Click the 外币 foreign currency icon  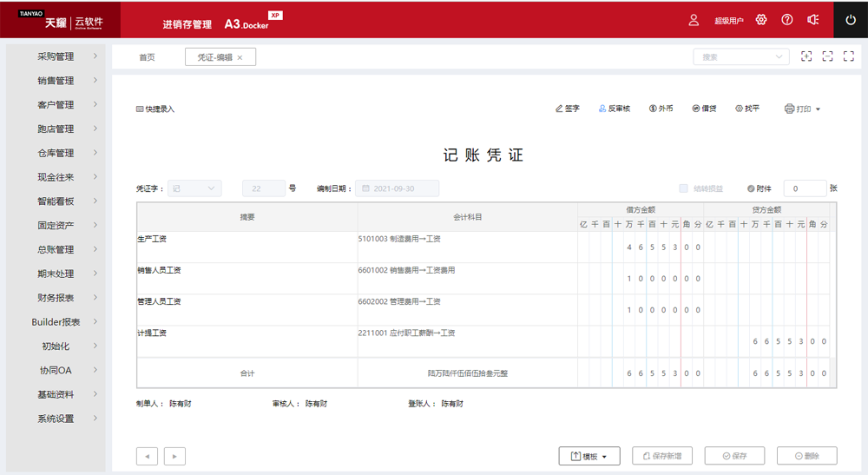pyautogui.click(x=651, y=109)
